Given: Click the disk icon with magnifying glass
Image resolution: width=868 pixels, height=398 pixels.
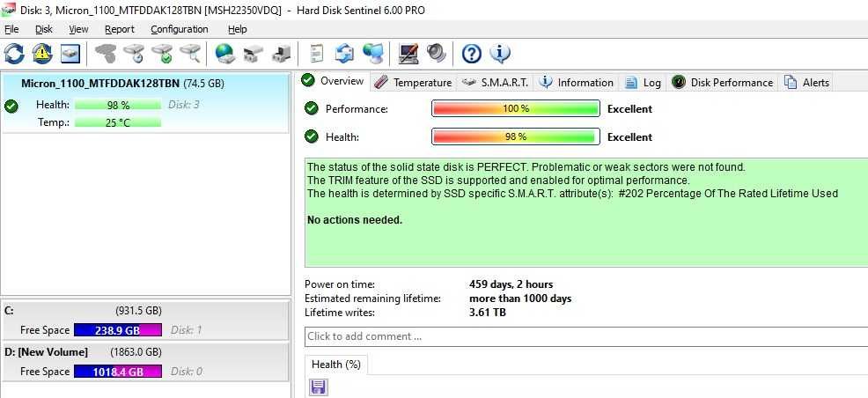Looking at the screenshot, I should point(190,53).
